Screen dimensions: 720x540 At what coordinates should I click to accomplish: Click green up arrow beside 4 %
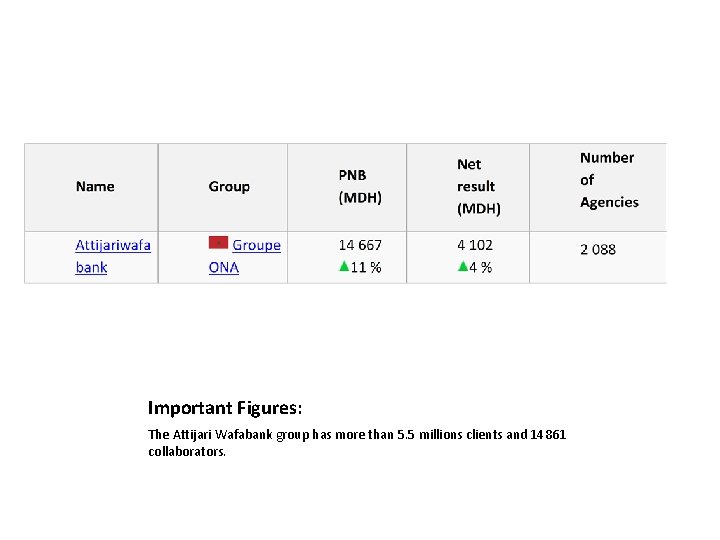point(462,266)
